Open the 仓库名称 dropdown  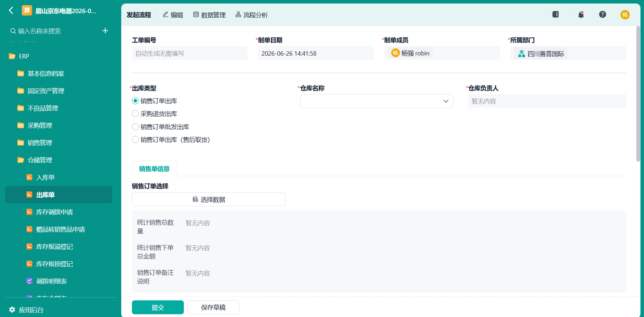coord(376,101)
